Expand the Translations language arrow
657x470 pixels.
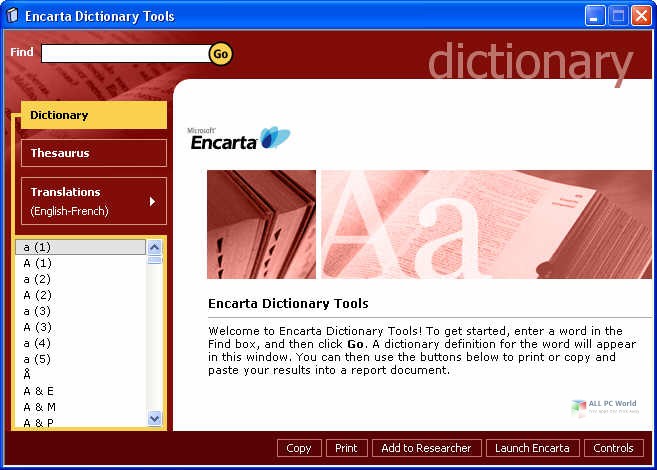(x=153, y=201)
